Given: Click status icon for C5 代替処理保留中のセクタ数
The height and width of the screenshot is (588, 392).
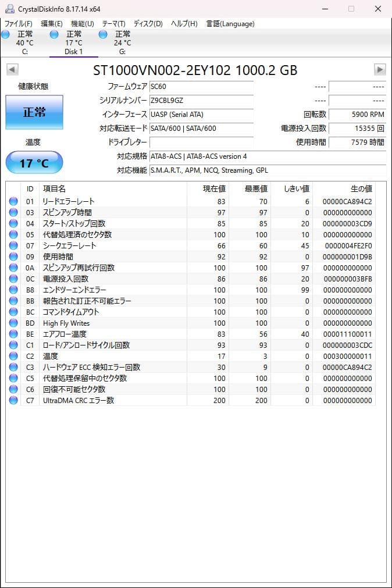Looking at the screenshot, I should click(x=13, y=378).
